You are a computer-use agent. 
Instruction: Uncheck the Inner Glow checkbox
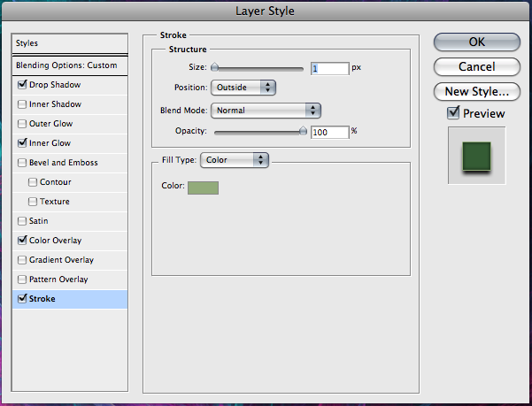tap(22, 142)
